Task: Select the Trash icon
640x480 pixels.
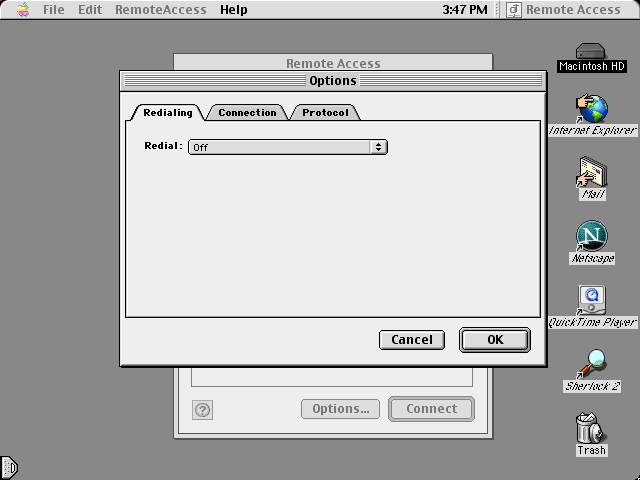Action: pos(590,428)
